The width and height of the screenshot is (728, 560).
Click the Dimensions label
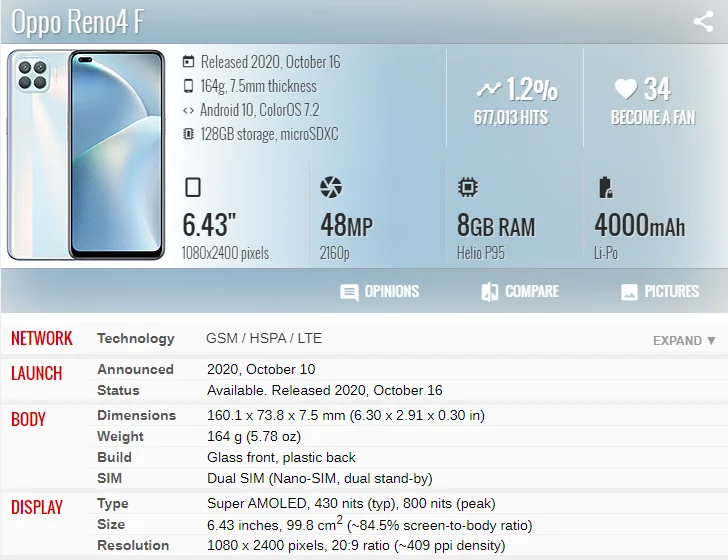pos(136,415)
